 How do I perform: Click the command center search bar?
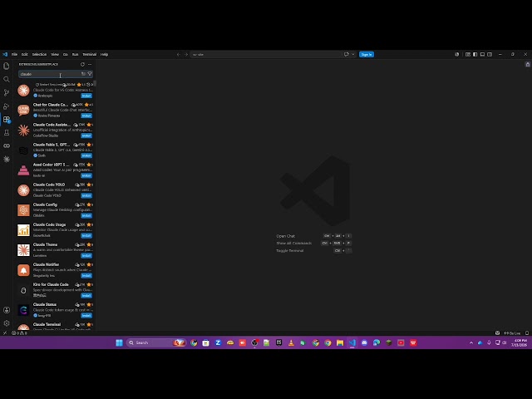coord(266,54)
